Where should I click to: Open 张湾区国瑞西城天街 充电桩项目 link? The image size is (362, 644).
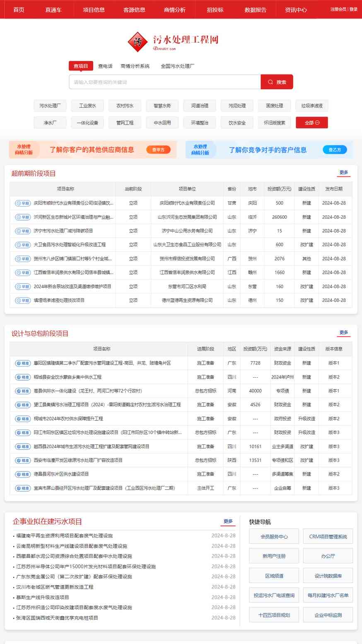click(57, 618)
